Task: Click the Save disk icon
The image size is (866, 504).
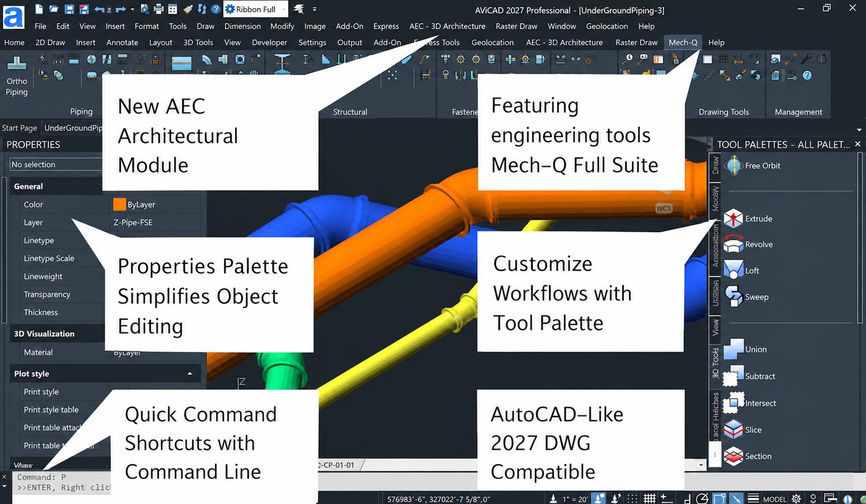Action: 69,9
